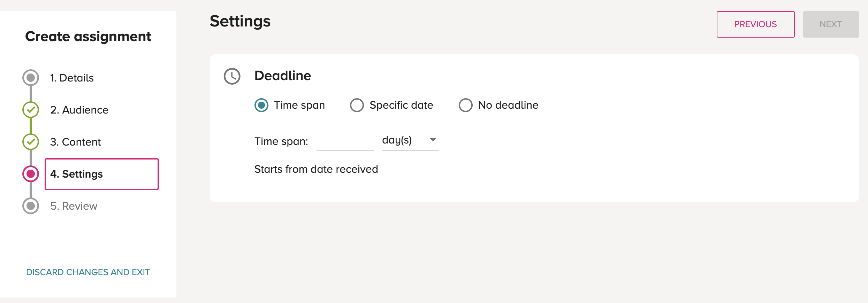Open step 5. Review

pyautogui.click(x=74, y=206)
